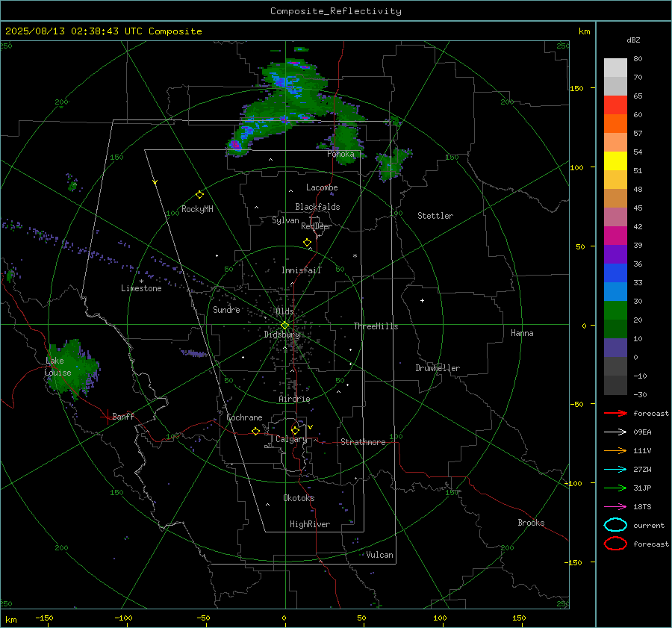Click the Strathmore label

pyautogui.click(x=363, y=442)
